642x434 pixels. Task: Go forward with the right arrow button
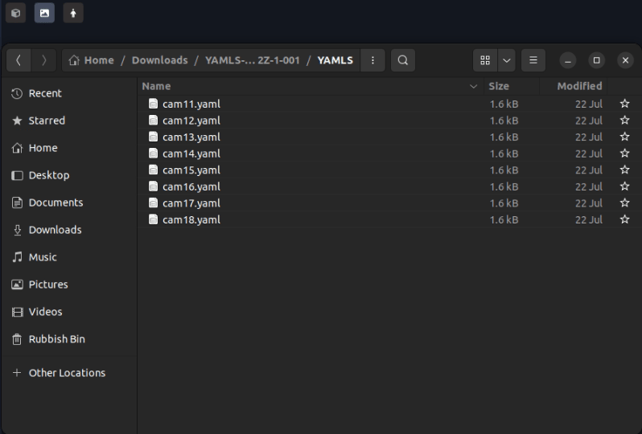click(43, 60)
